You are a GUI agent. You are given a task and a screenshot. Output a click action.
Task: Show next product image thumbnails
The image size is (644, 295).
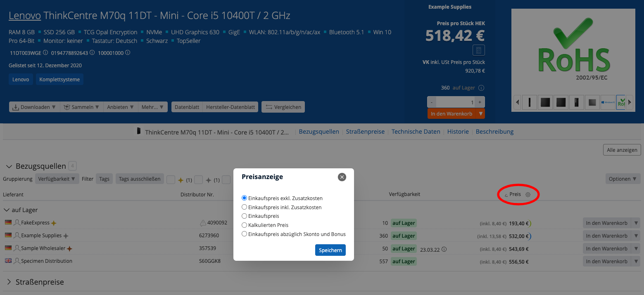point(630,102)
